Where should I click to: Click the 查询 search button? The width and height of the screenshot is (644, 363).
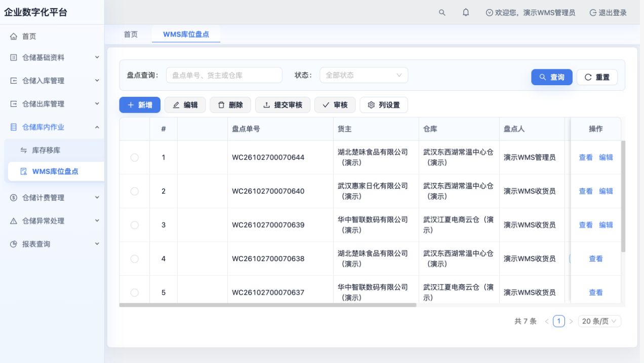tap(552, 77)
